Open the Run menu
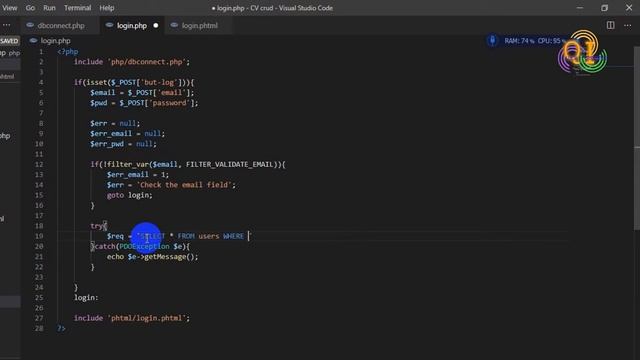Image resolution: width=640 pixels, height=360 pixels. [x=49, y=8]
